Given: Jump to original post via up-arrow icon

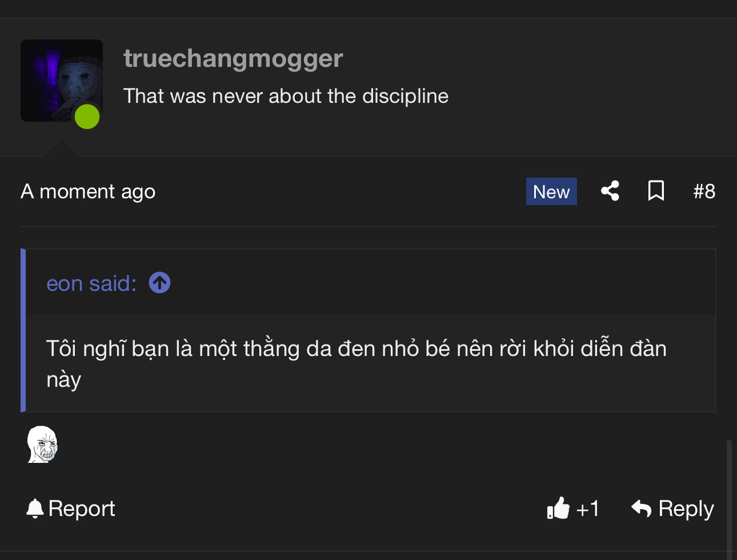Looking at the screenshot, I should coord(159,282).
